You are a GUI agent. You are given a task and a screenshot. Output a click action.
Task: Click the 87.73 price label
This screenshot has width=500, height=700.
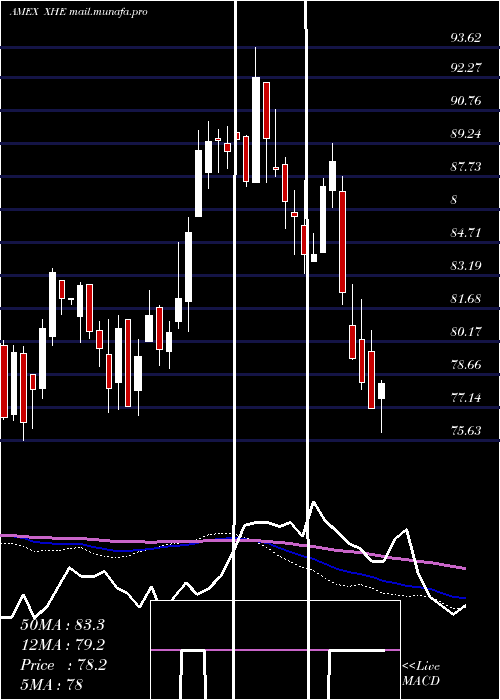pos(466,167)
